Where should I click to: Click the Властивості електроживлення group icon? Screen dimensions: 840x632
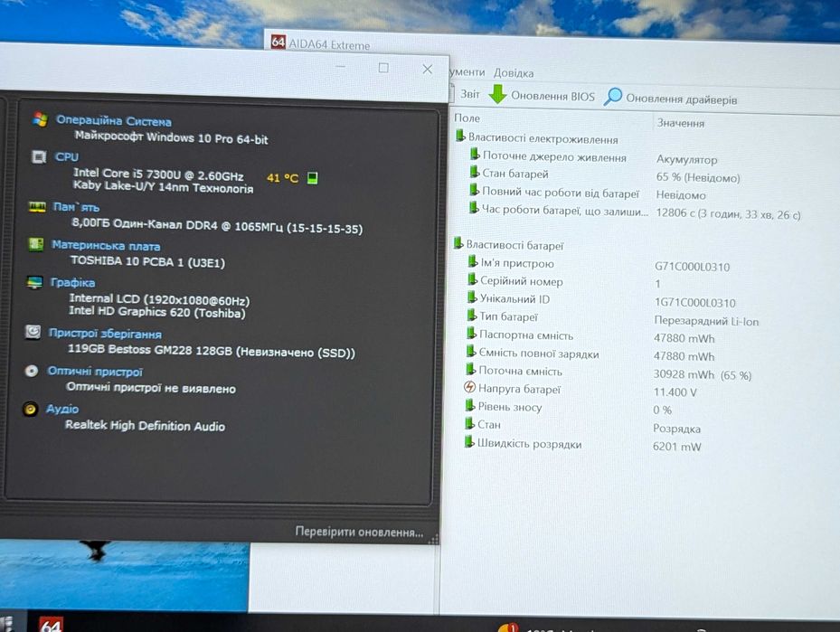pos(459,136)
